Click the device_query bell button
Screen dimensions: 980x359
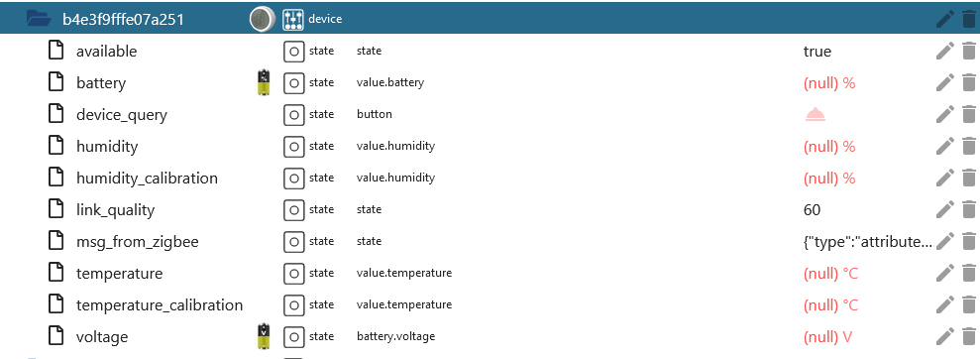[x=816, y=114]
